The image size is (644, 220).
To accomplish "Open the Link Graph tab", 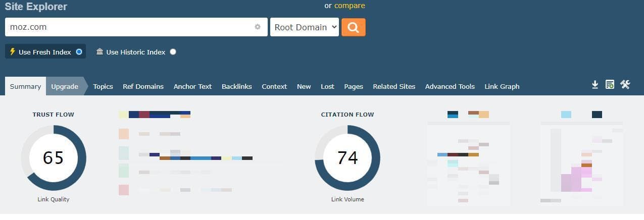I will (x=502, y=86).
